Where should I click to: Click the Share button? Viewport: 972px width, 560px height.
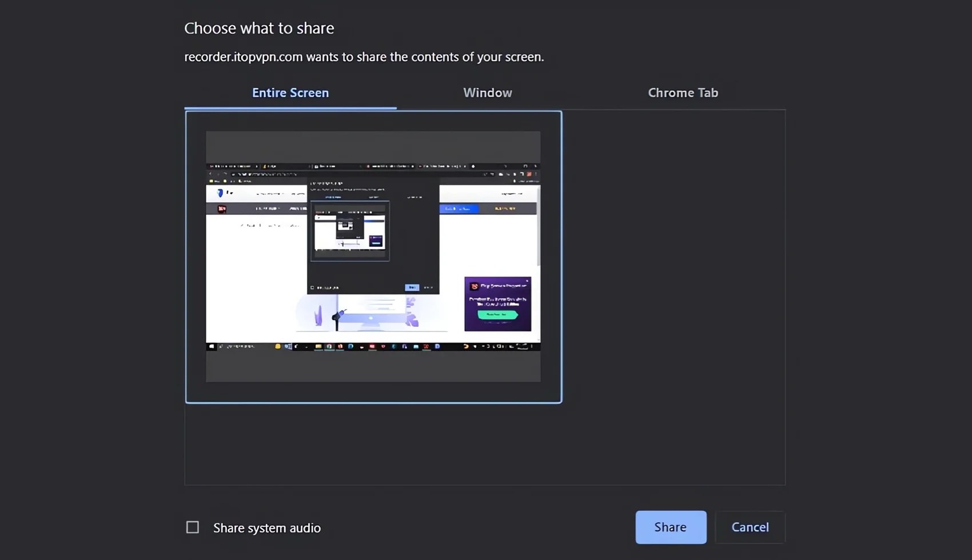tap(670, 527)
